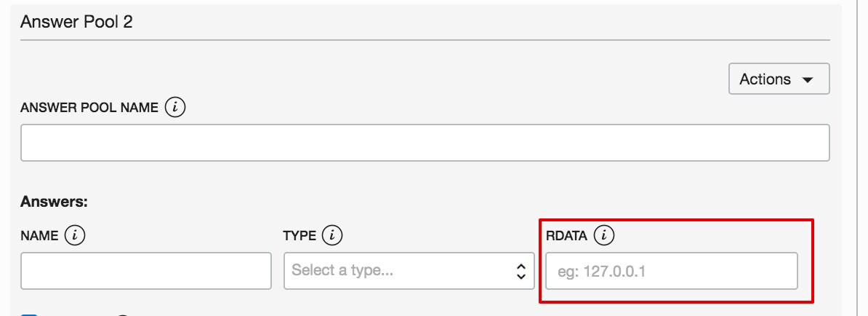Click the info icon next to NAME
Image resolution: width=868 pixels, height=316 pixels.
click(75, 235)
